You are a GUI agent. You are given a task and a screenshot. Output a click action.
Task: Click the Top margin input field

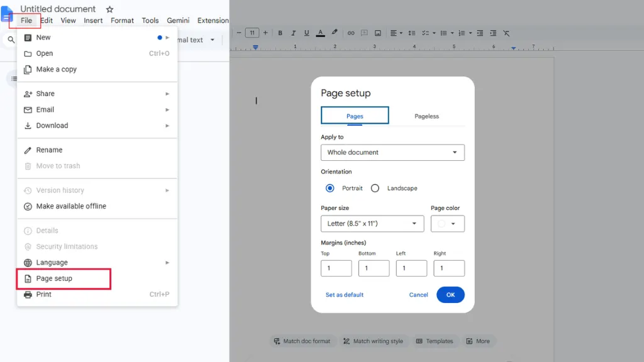click(336, 268)
